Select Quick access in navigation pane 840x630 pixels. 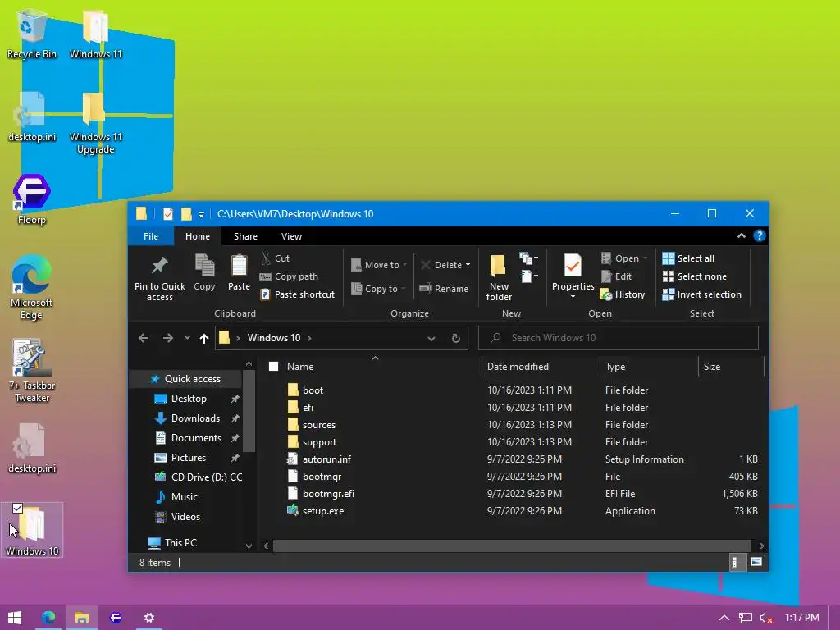tap(186, 379)
